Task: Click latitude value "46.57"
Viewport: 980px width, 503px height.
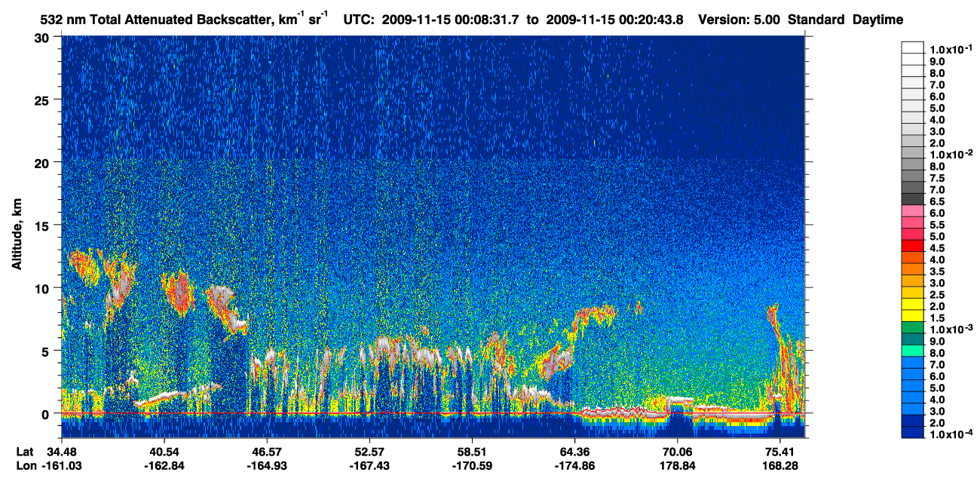Action: 267,452
